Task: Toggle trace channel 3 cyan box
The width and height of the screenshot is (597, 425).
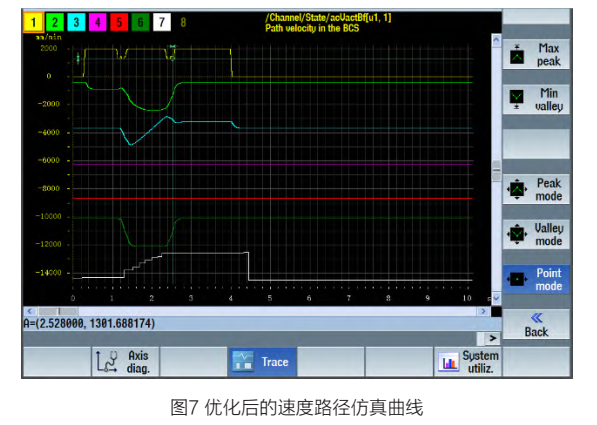Action: click(x=76, y=22)
